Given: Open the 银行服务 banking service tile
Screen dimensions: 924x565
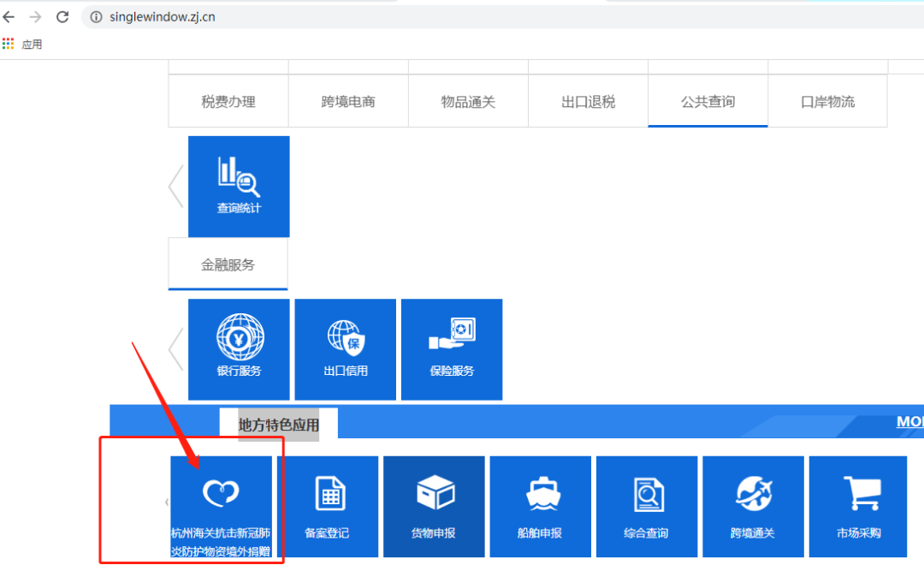Looking at the screenshot, I should click(x=239, y=348).
